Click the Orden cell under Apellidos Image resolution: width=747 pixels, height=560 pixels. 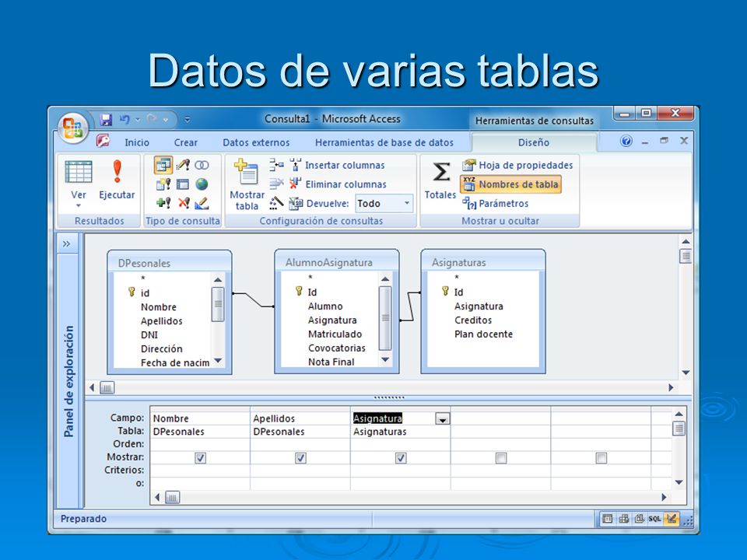(300, 444)
